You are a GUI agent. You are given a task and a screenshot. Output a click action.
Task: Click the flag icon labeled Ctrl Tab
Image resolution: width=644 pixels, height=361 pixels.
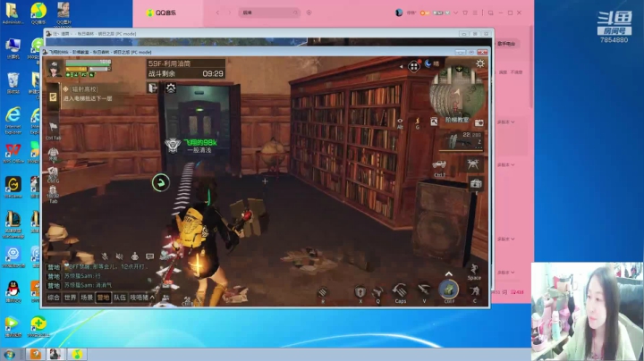coord(53,127)
